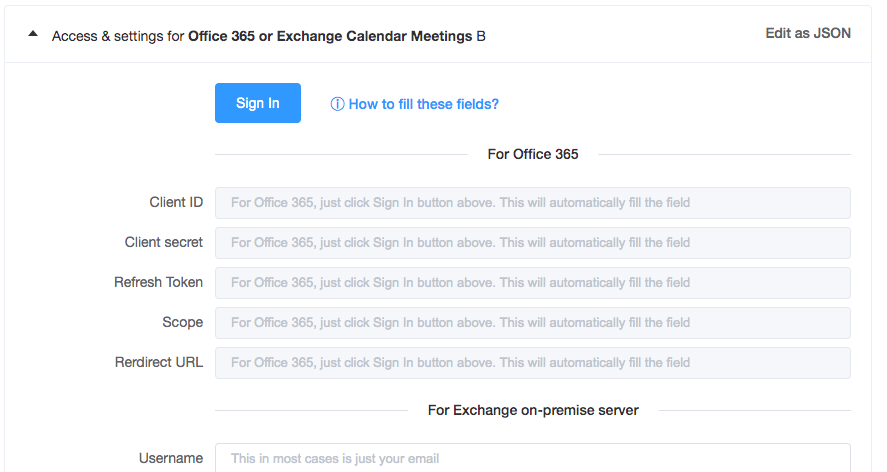The image size is (887, 472).
Task: Click For Exchange on-premise server heading
Action: 533,410
